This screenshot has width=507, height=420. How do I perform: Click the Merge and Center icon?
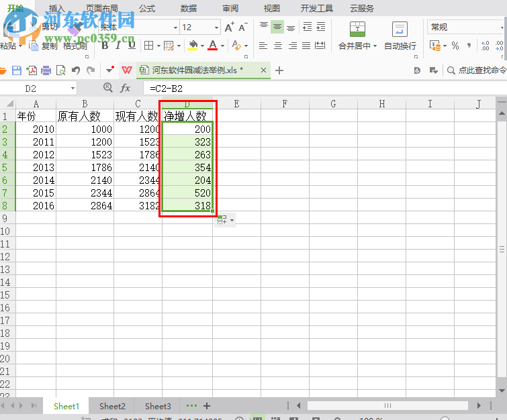[x=358, y=30]
